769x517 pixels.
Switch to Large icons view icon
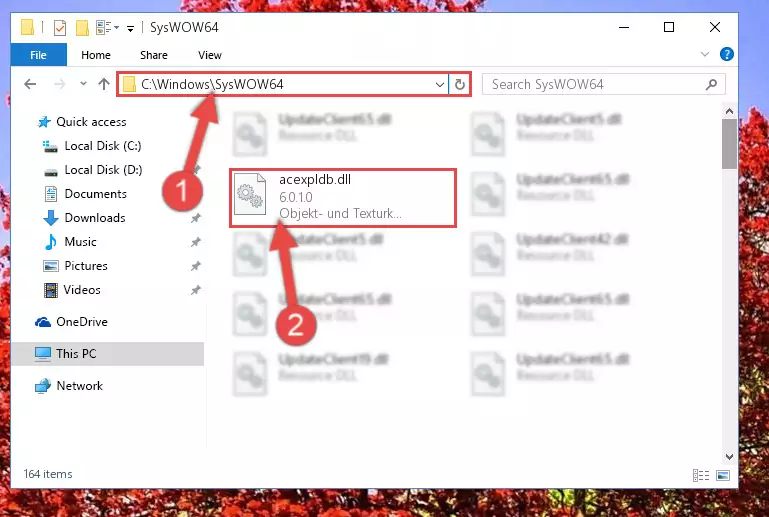tap(722, 475)
